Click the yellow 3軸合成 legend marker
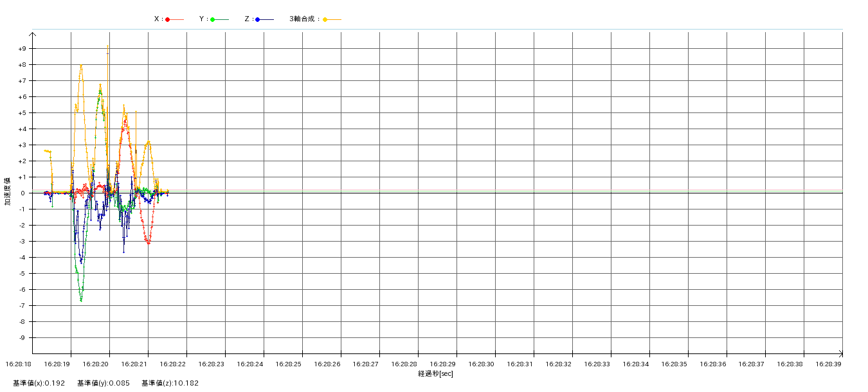 tap(325, 19)
